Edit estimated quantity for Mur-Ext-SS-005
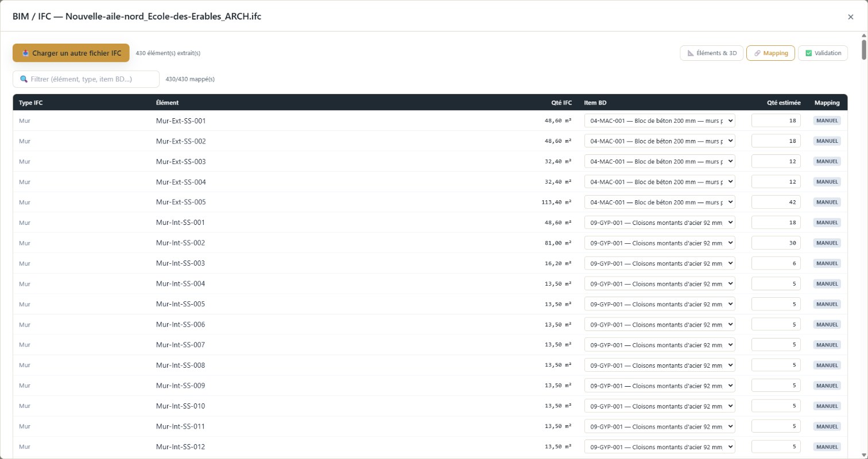Image resolution: width=868 pixels, height=459 pixels. pos(776,202)
